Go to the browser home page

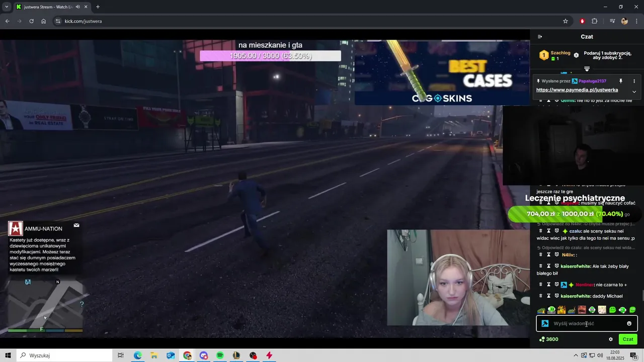coord(43,21)
